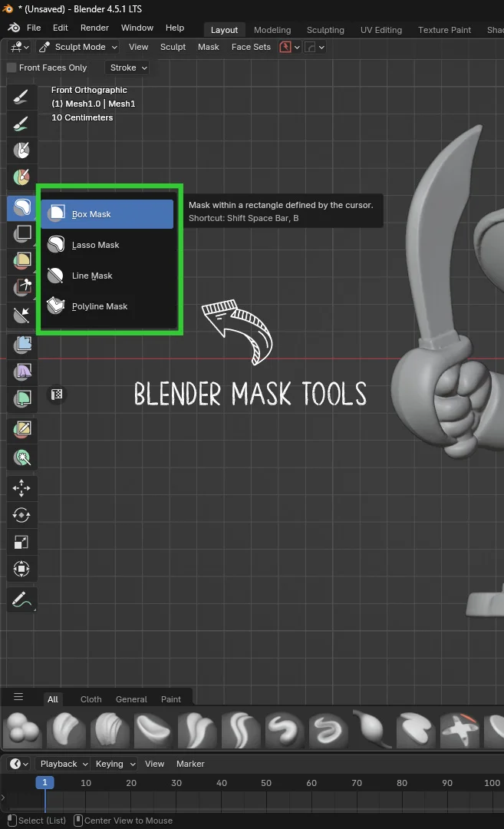The height and width of the screenshot is (829, 504).
Task: Select the Move tool
Action: click(x=21, y=488)
